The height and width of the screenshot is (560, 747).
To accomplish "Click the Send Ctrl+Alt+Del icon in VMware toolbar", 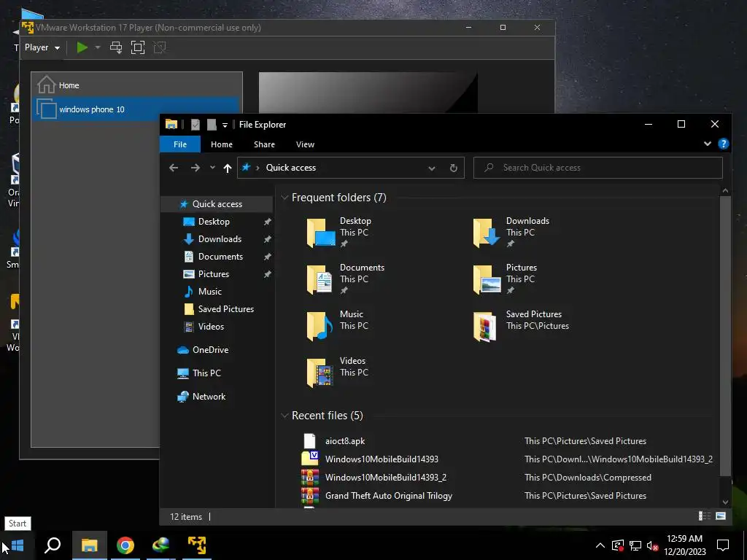I will tap(116, 47).
